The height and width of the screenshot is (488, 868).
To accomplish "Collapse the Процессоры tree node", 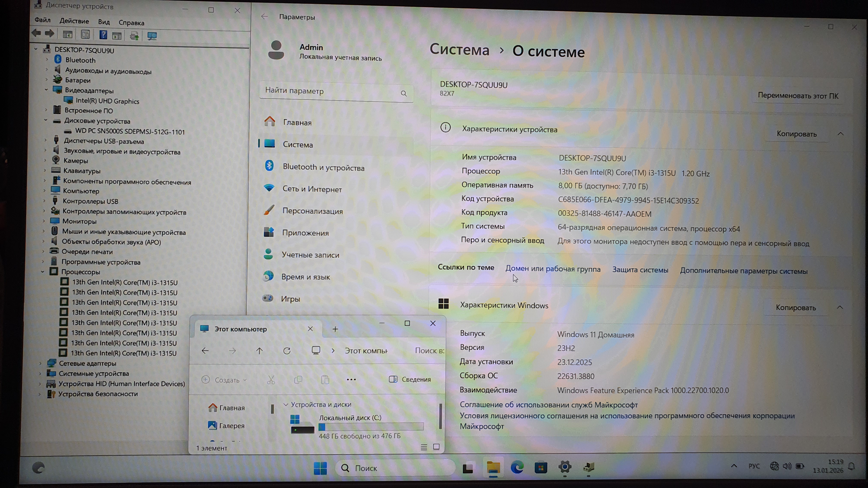I will tap(43, 272).
